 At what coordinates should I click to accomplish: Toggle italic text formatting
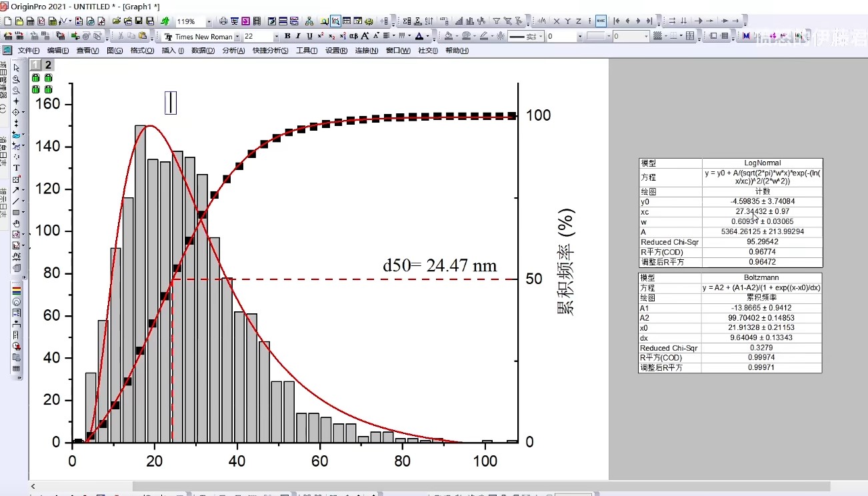299,36
